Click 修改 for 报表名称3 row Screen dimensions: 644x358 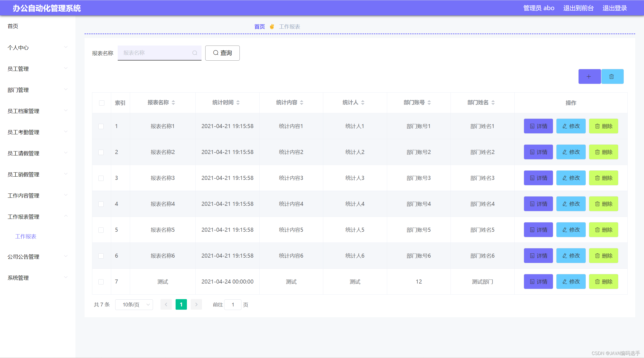pyautogui.click(x=571, y=178)
